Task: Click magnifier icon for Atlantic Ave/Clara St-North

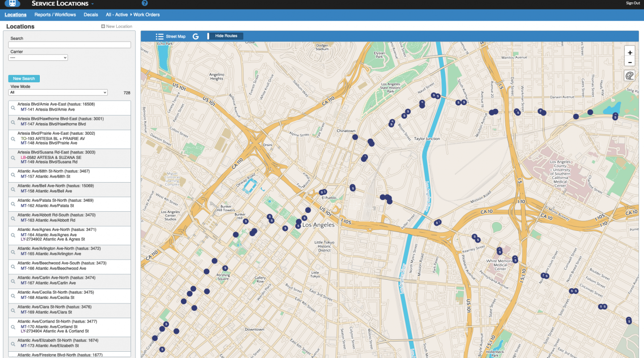Action: click(13, 311)
